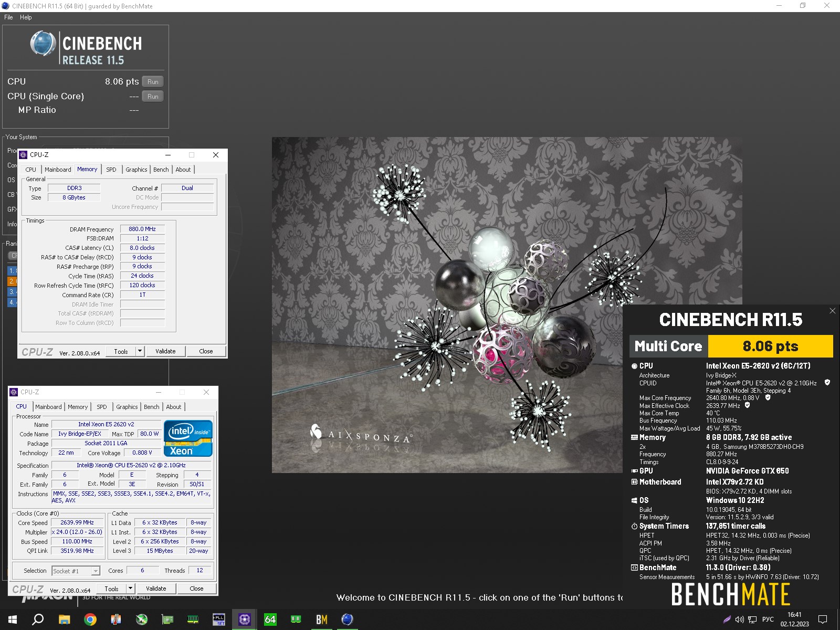Image resolution: width=840 pixels, height=630 pixels.
Task: Click the System Timers stopwatch icon
Action: coord(634,526)
